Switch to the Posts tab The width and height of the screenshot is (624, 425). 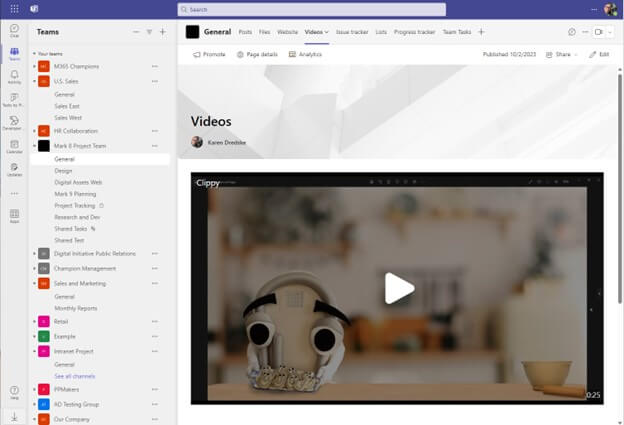(245, 32)
